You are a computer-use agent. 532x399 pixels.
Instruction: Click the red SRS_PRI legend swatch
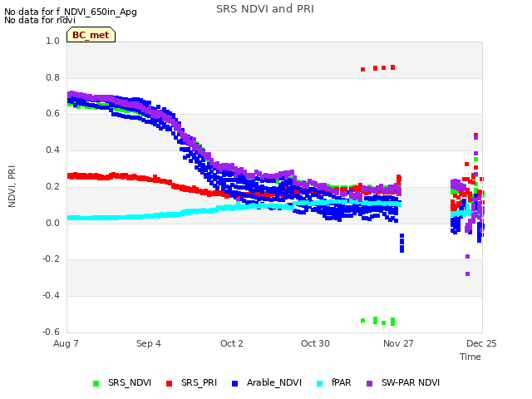169,383
